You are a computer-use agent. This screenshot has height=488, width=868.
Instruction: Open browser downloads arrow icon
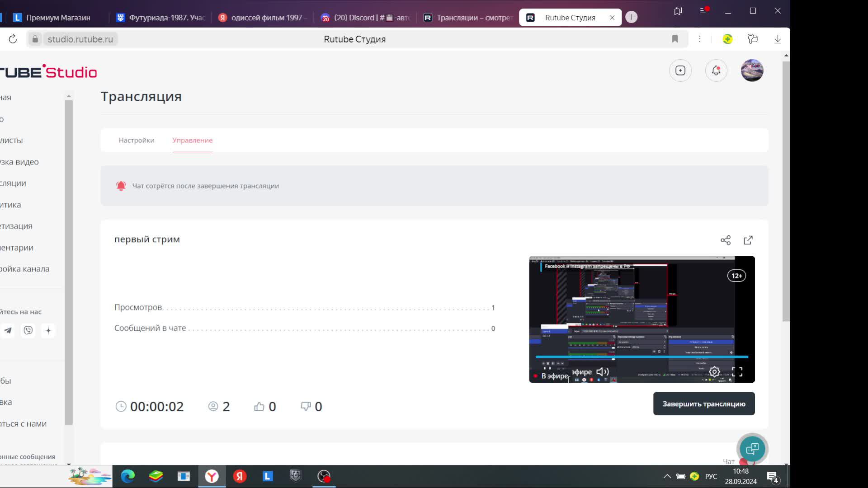pos(778,39)
